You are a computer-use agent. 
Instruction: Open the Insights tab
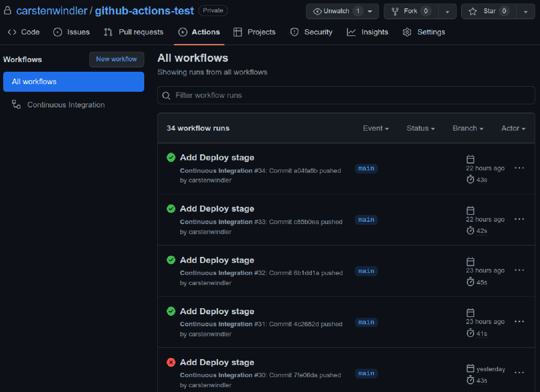tap(367, 32)
